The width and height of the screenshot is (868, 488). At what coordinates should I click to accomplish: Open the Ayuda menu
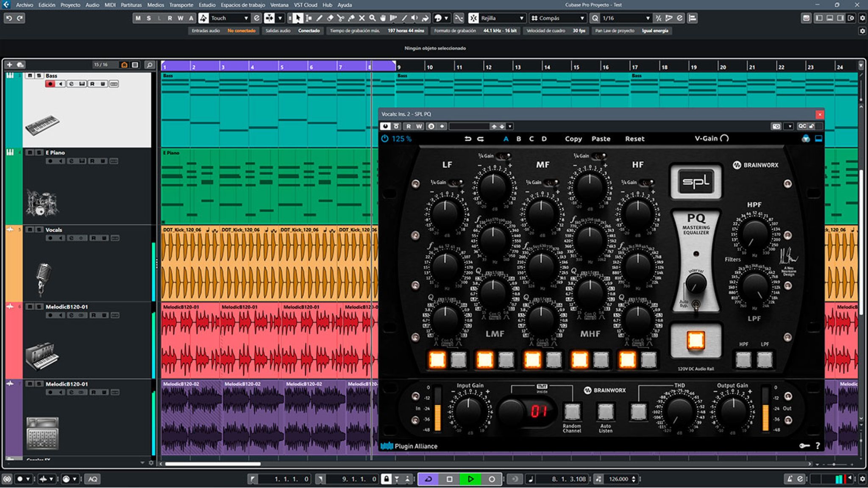(345, 5)
